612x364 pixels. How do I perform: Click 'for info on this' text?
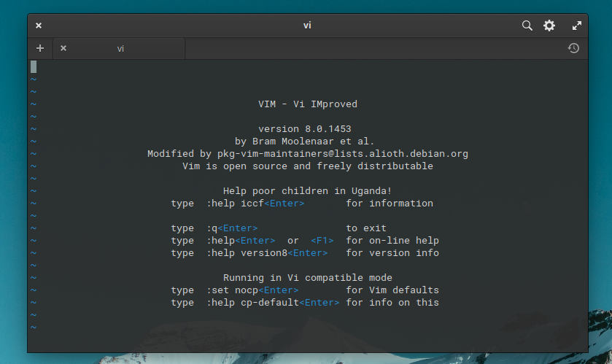392,303
